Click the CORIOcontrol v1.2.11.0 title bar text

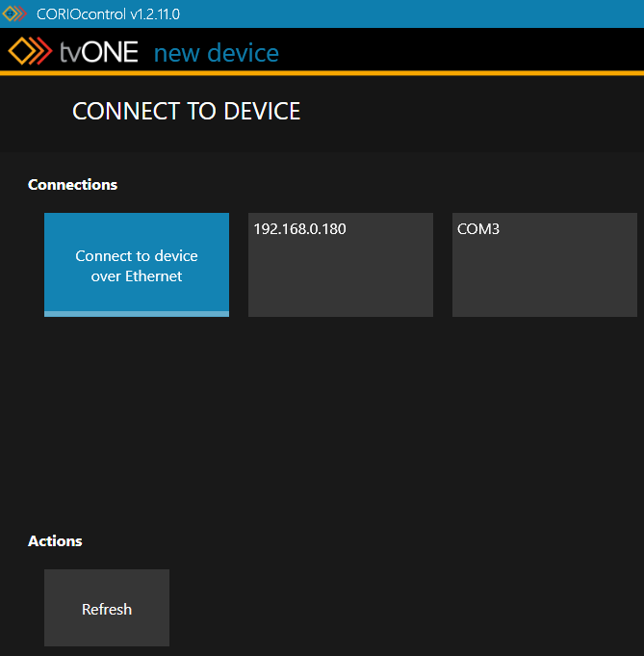pos(108,13)
